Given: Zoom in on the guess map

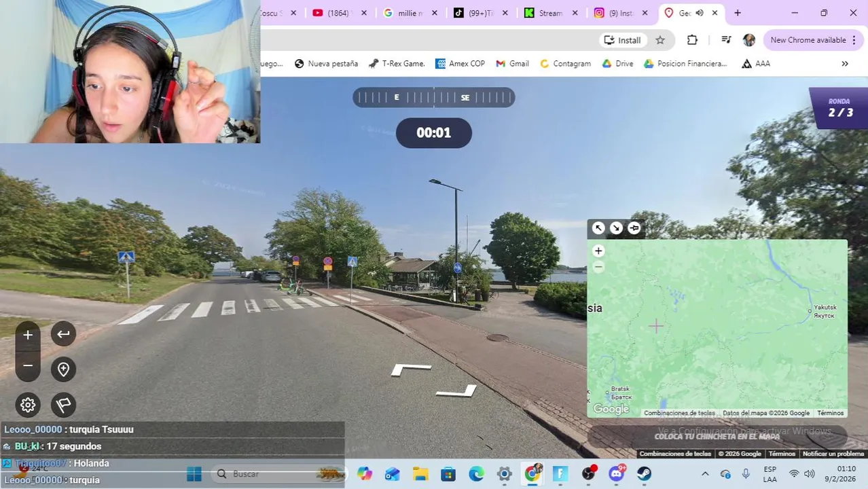Looking at the screenshot, I should [598, 251].
